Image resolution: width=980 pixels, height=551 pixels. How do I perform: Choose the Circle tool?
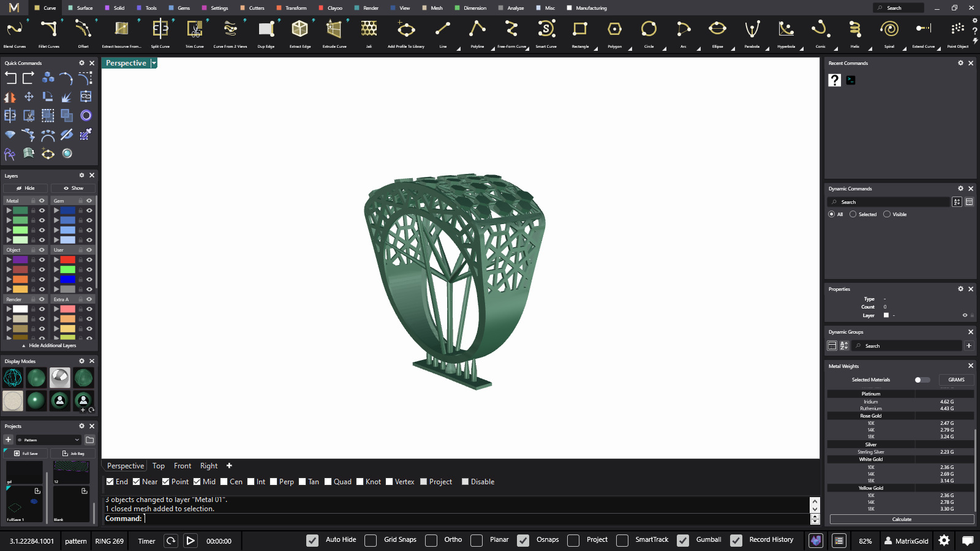[x=649, y=32]
